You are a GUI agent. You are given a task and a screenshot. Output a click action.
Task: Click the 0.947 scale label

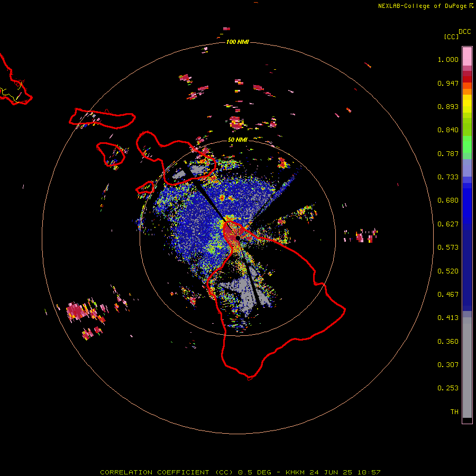tap(448, 83)
